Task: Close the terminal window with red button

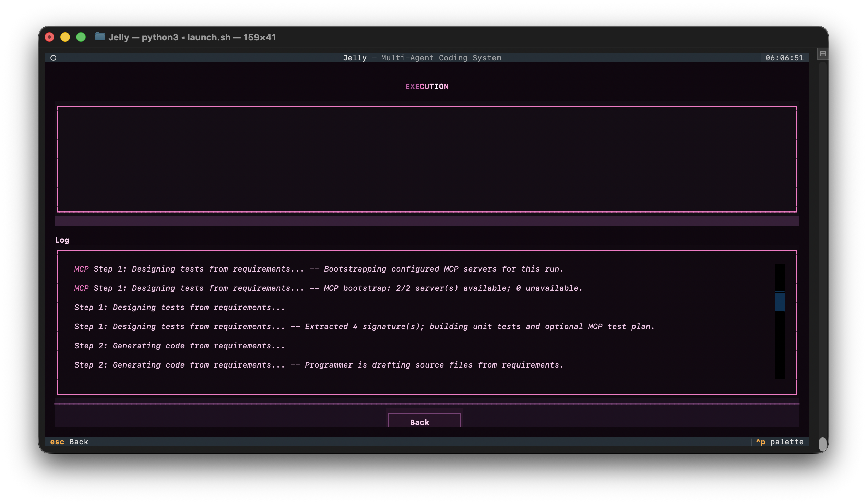Action: point(49,37)
